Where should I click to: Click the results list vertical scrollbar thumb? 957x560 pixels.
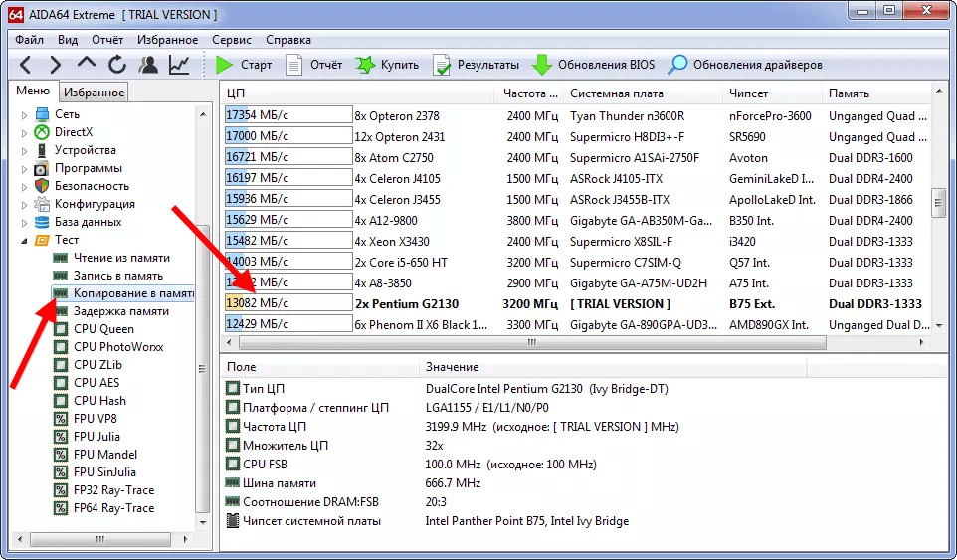point(939,203)
